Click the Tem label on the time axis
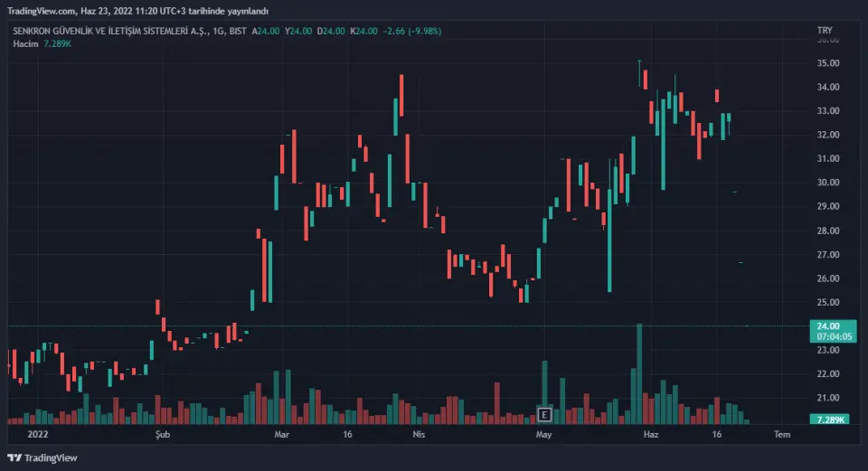This screenshot has height=471, width=868. click(782, 435)
